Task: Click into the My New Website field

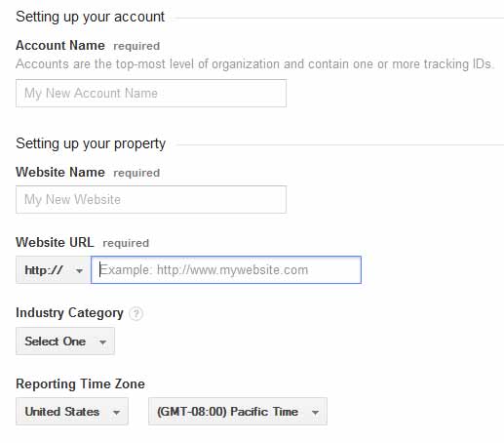Action: 151,200
